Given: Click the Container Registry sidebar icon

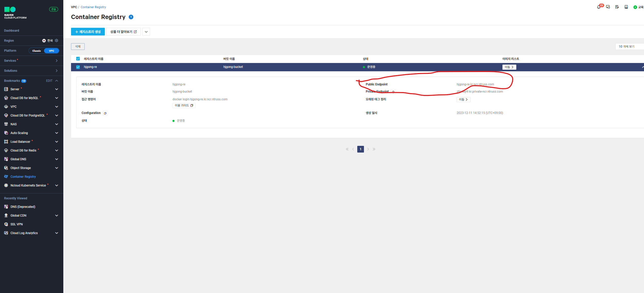Looking at the screenshot, I should (6, 177).
